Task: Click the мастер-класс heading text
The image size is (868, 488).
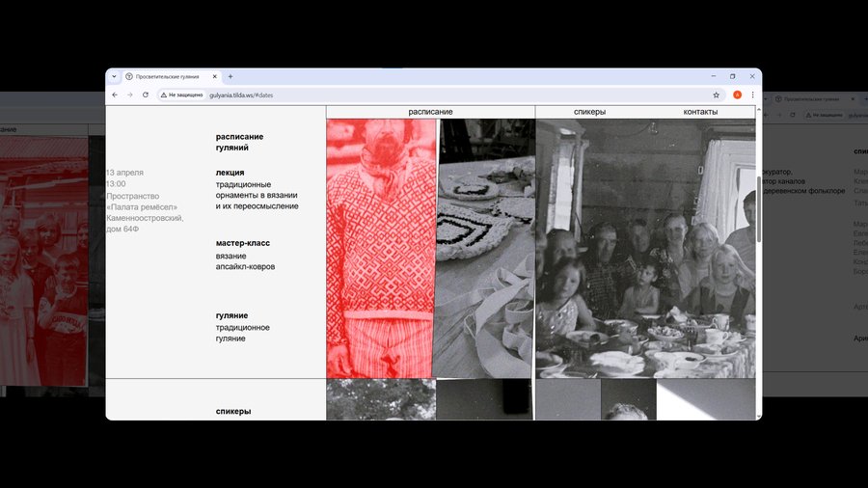Action: 243,243
